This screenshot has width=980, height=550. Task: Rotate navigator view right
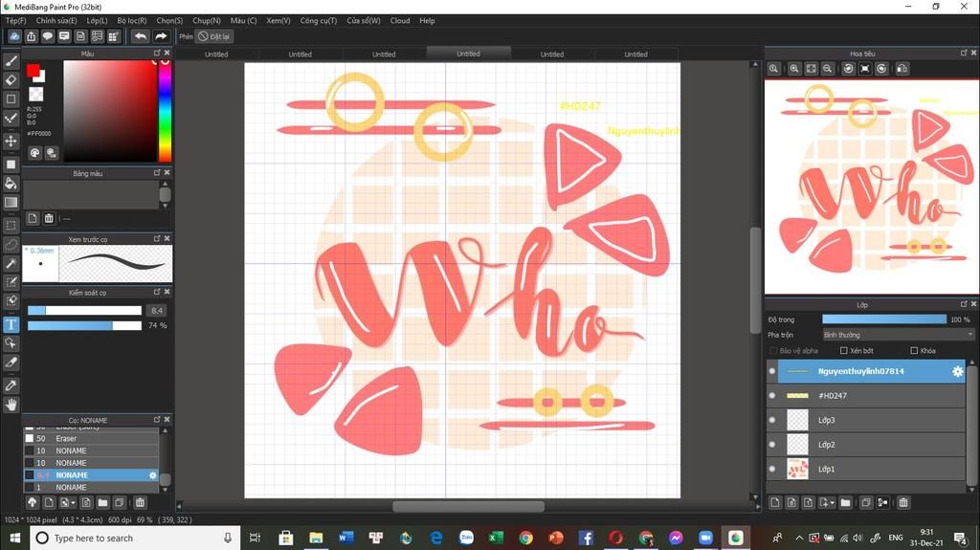(881, 69)
